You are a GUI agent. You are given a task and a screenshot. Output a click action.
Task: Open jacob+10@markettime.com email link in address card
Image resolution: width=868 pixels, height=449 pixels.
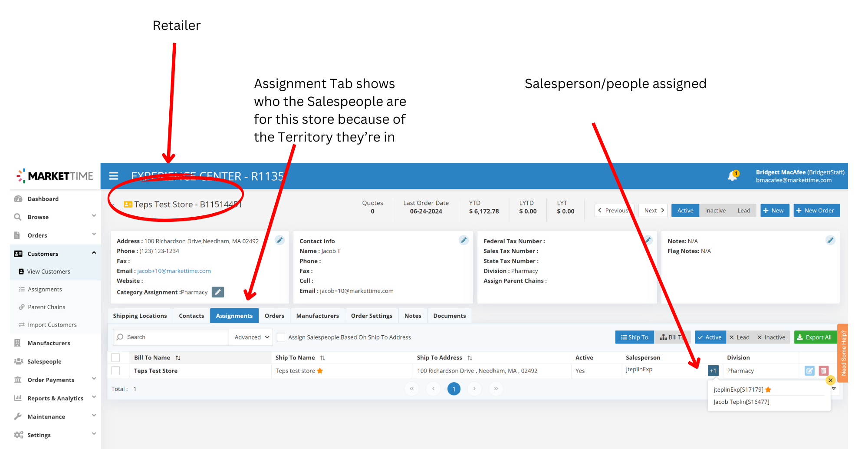[174, 271]
